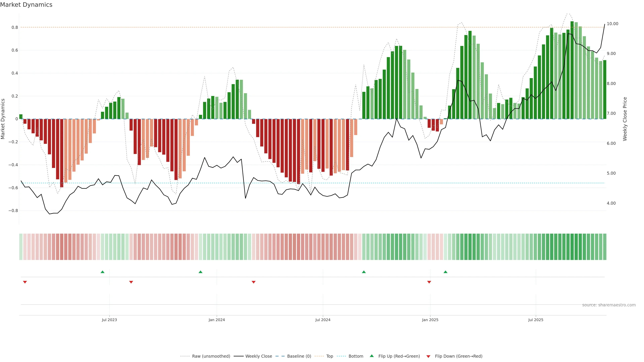Screen dimensions: 644x362
Task: Click the green flip-up marker after Jan 2025
Action: 445,272
